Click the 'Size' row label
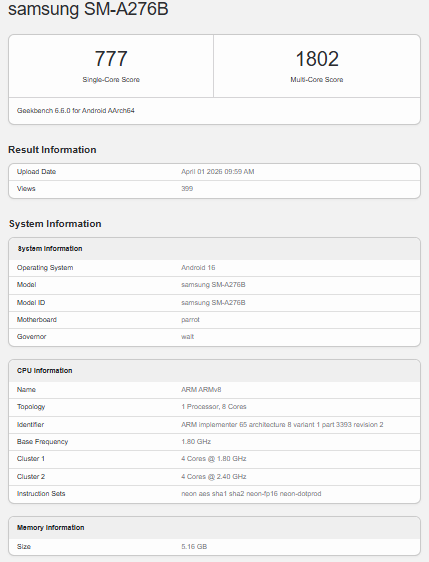The height and width of the screenshot is (562, 429). (24, 547)
